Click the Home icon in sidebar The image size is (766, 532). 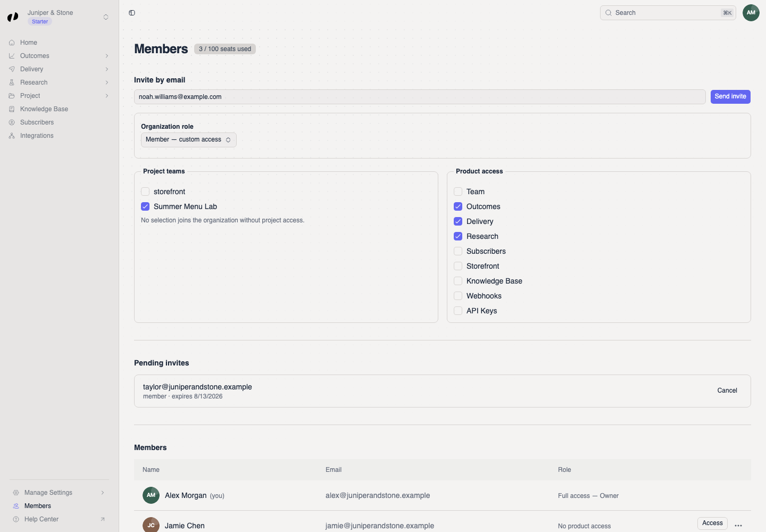(12, 43)
